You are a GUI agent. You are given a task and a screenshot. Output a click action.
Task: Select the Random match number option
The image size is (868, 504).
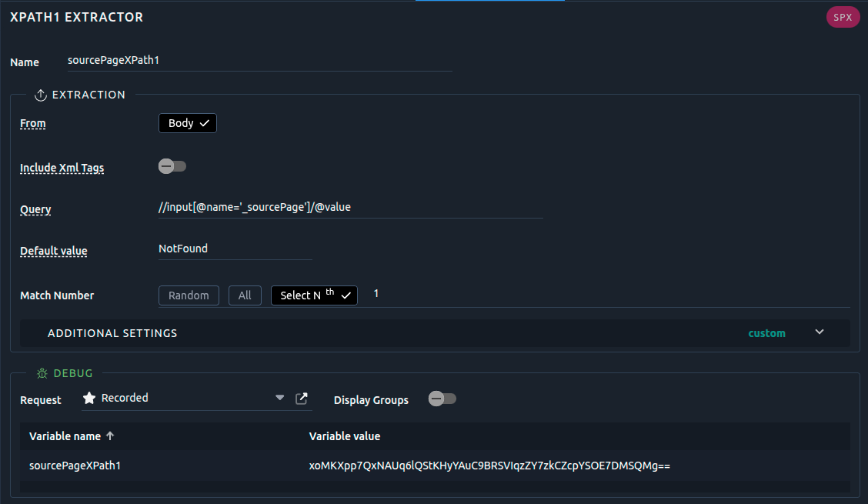point(189,295)
